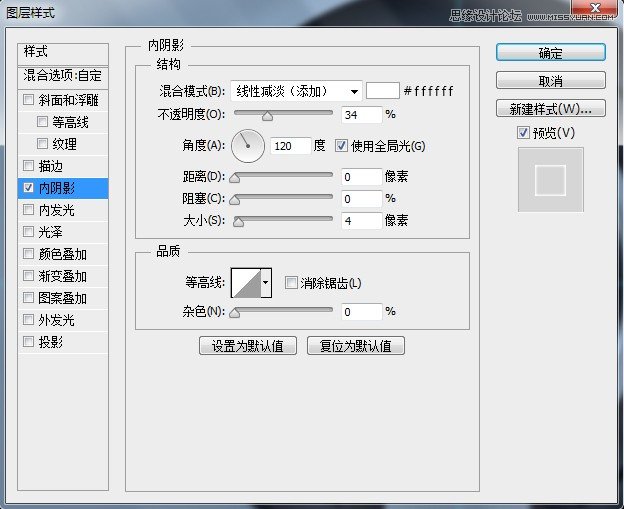This screenshot has height=509, width=624.
Task: Tick the 等高线 sub-option checkbox
Action: 42,121
